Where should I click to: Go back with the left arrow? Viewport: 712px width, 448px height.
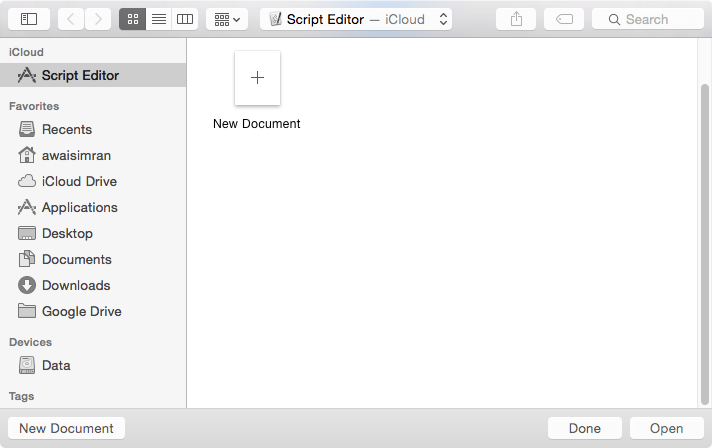pyautogui.click(x=71, y=19)
